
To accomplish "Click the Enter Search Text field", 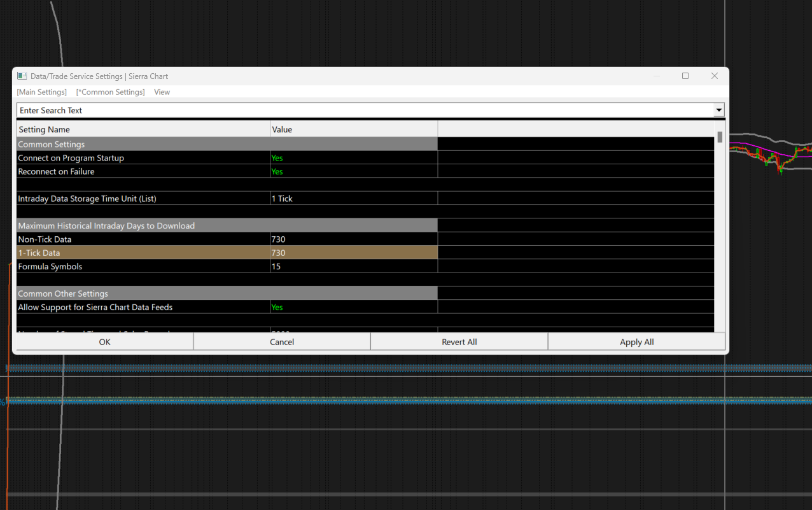I will click(x=365, y=110).
